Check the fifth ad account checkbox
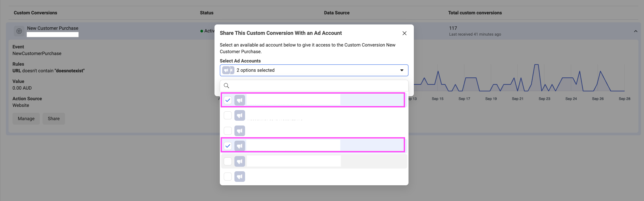 (x=228, y=161)
